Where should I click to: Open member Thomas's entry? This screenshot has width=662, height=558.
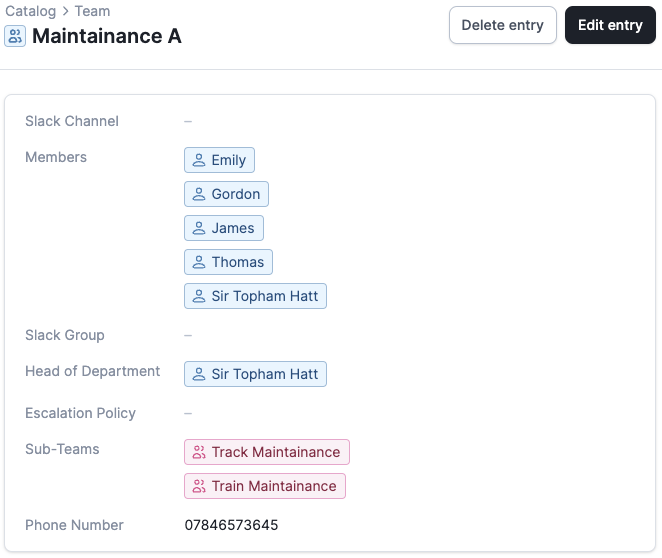[x=237, y=262]
